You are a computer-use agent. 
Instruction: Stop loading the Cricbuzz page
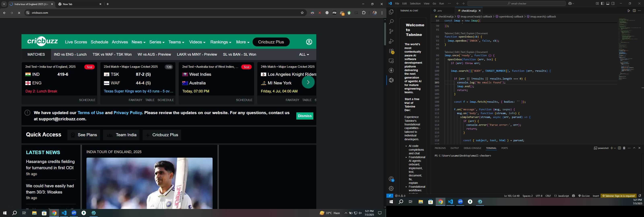[x=19, y=13]
